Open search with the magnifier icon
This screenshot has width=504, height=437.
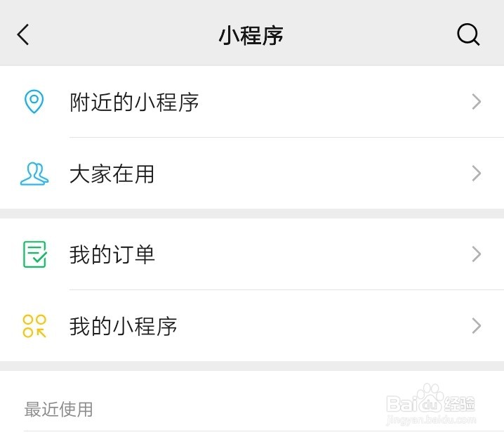pos(468,34)
